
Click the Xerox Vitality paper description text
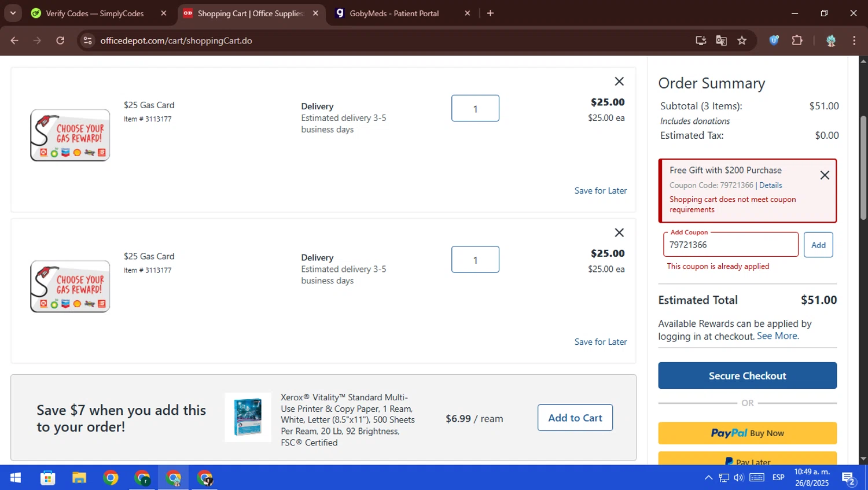[x=348, y=420]
